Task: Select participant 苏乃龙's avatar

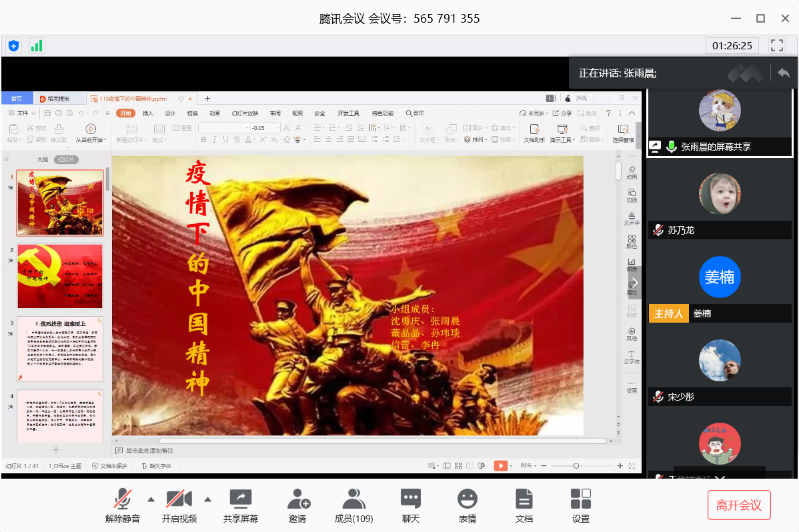Action: coord(720,193)
